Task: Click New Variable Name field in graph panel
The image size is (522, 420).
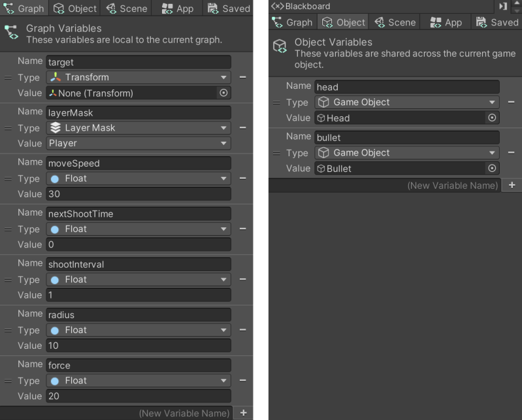Action: pyautogui.click(x=116, y=413)
